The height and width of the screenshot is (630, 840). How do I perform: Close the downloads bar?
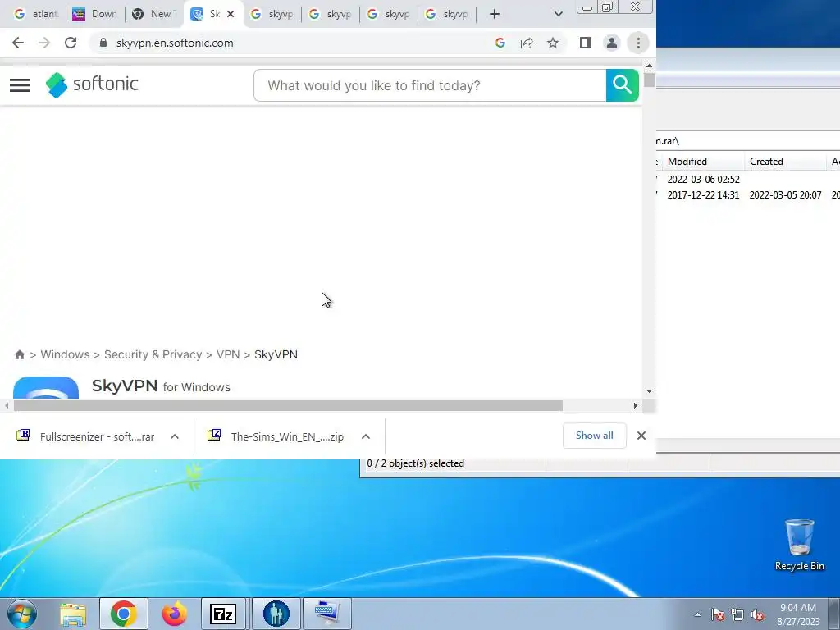pos(641,436)
